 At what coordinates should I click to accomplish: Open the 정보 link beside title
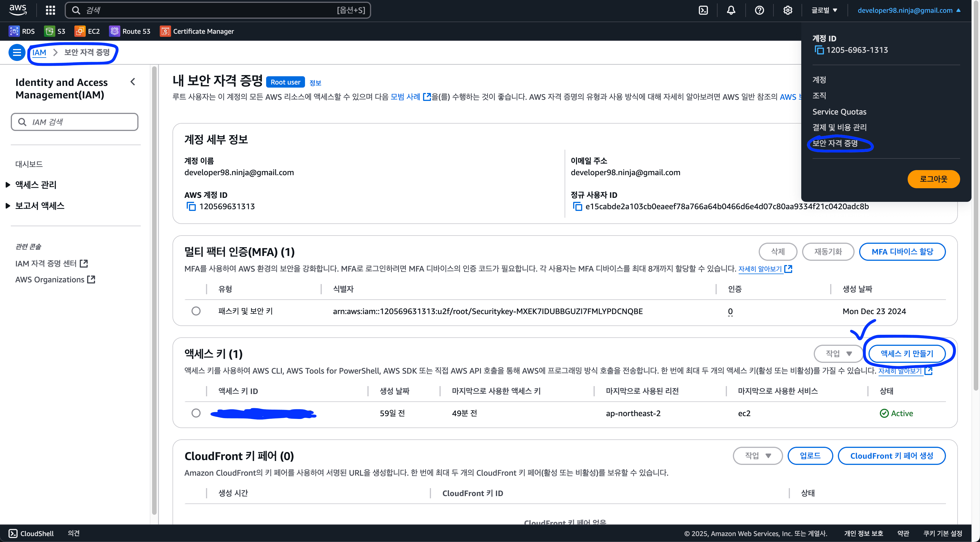315,82
